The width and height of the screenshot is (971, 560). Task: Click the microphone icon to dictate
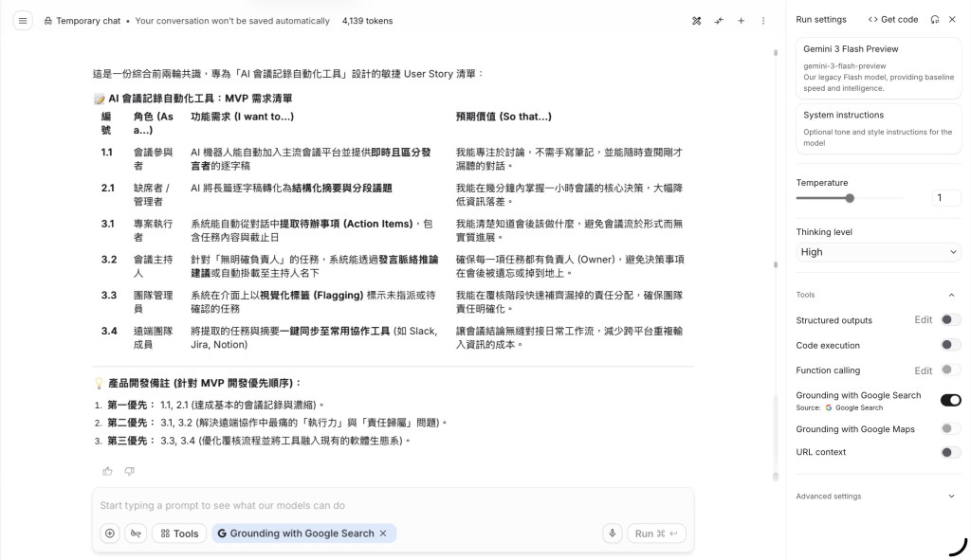[x=613, y=533]
